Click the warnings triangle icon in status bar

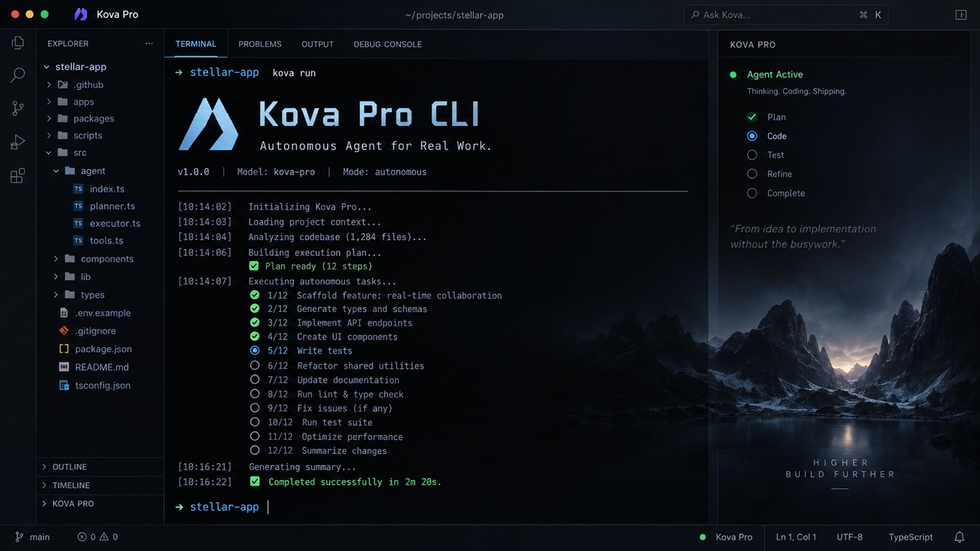(104, 537)
